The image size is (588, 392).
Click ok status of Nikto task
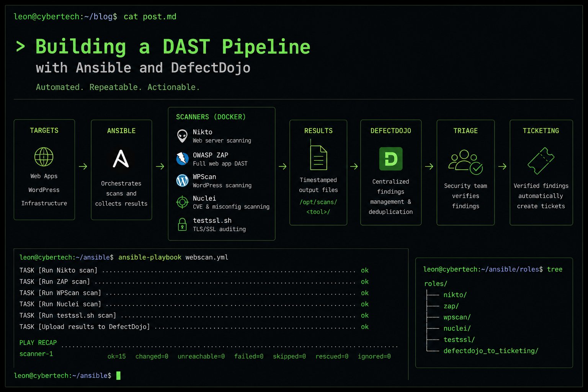coord(365,270)
